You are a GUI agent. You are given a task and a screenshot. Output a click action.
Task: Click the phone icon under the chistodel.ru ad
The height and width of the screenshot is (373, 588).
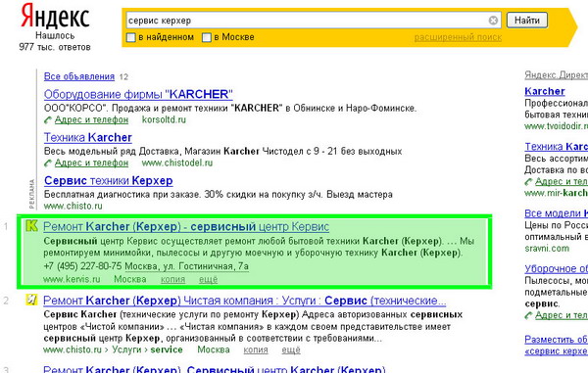click(48, 163)
